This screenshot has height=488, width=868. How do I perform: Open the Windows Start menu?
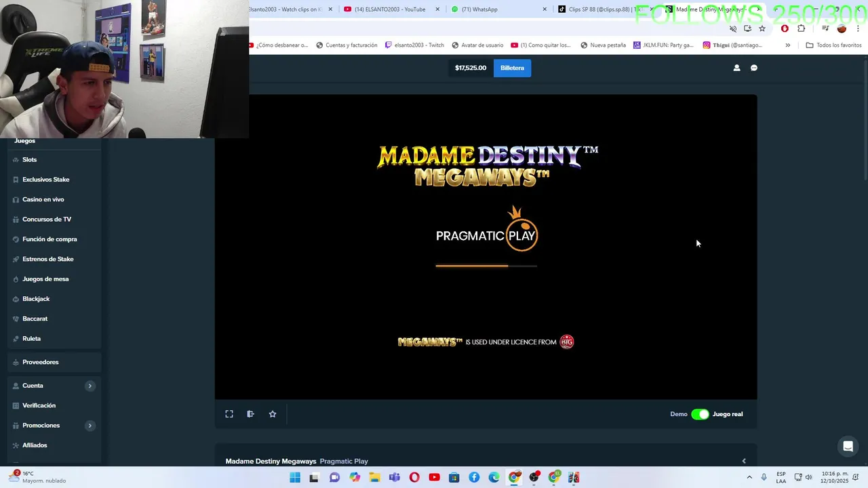tap(295, 477)
